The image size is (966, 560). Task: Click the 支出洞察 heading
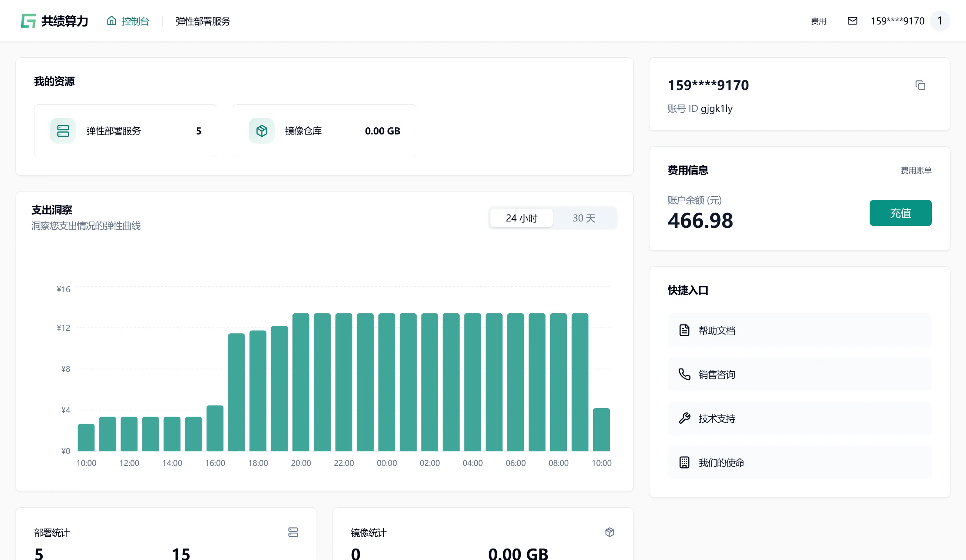[x=52, y=210]
